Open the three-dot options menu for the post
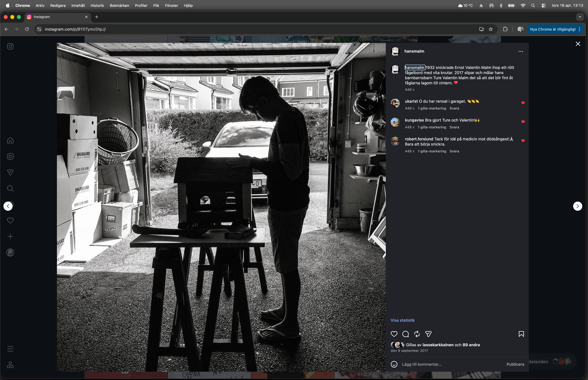Viewport: 588px width, 380px height. pyautogui.click(x=521, y=51)
